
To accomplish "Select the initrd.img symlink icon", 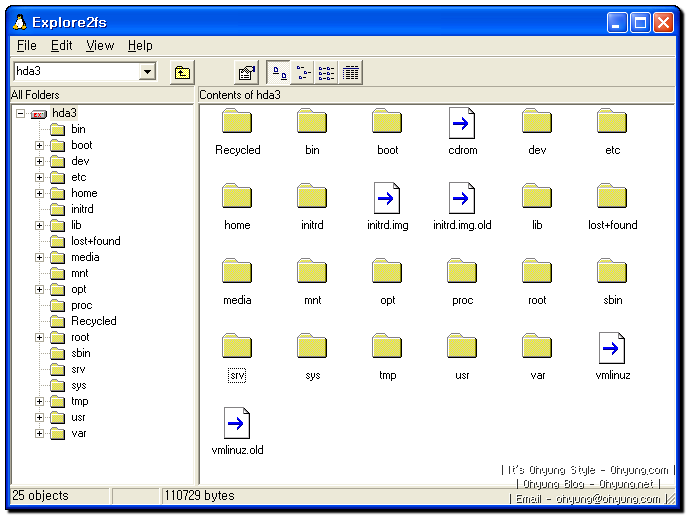I will (387, 198).
